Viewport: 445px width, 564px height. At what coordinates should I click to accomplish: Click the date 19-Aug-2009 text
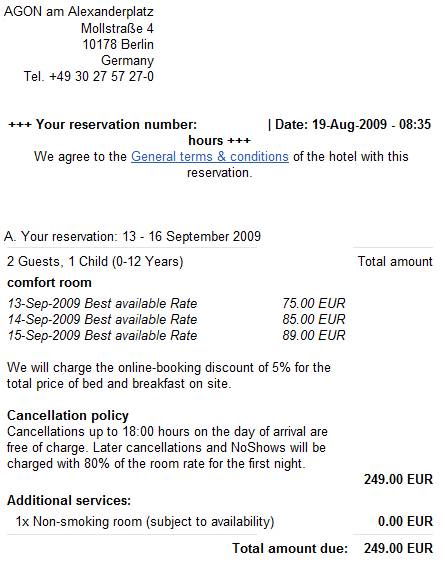point(349,124)
